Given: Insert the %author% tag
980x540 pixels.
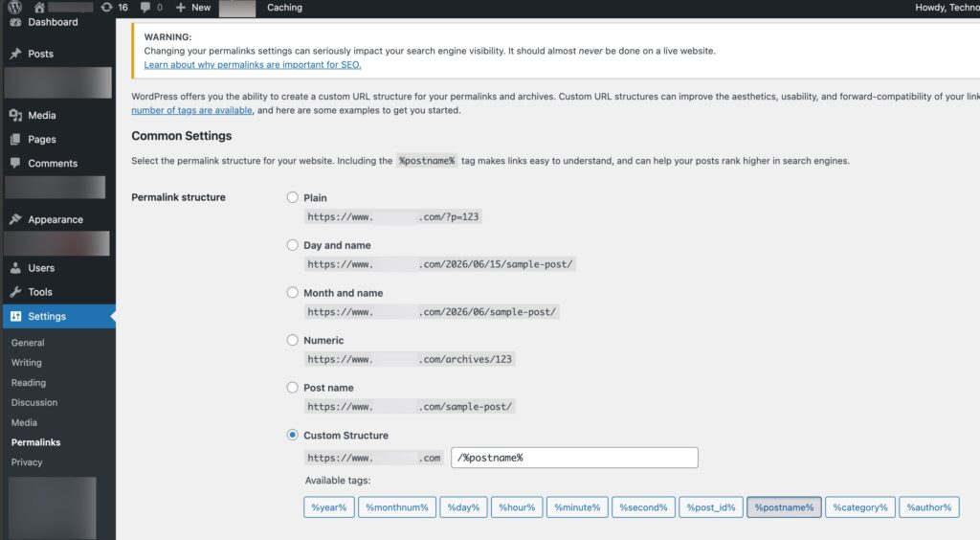Looking at the screenshot, I should click(928, 507).
